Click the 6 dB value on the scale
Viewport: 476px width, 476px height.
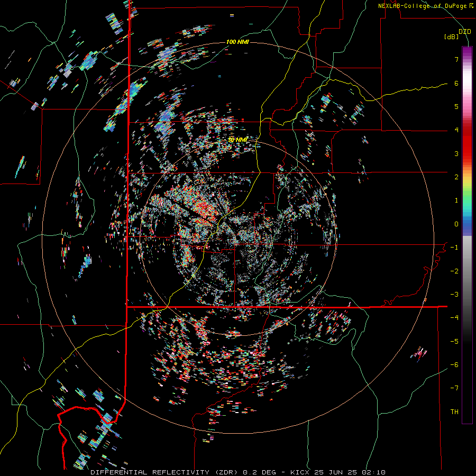coord(456,83)
